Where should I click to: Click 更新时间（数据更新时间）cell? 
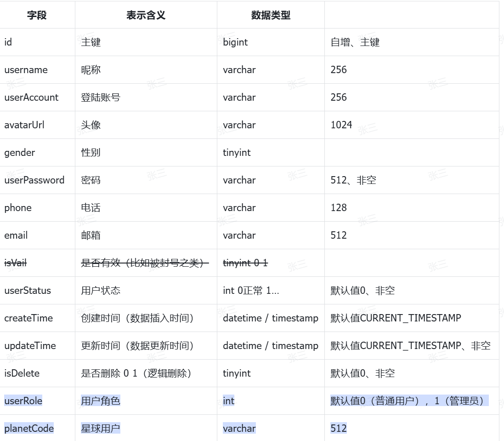click(137, 346)
